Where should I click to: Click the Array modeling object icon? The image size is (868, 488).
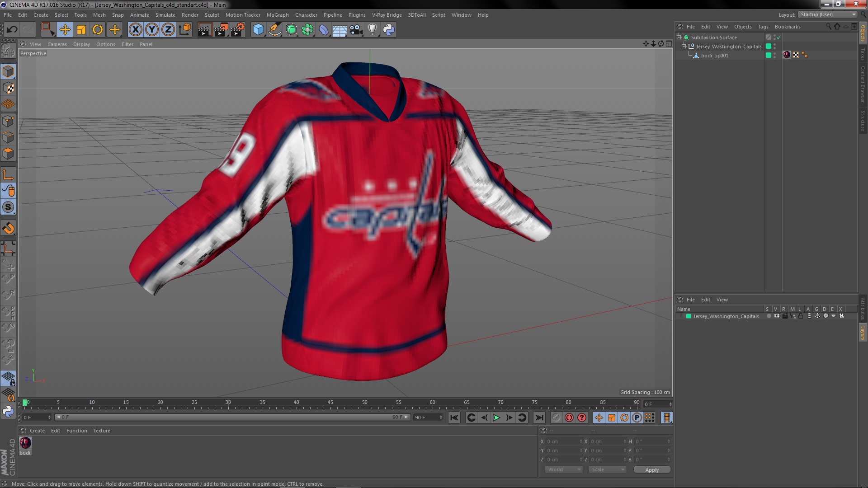307,30
